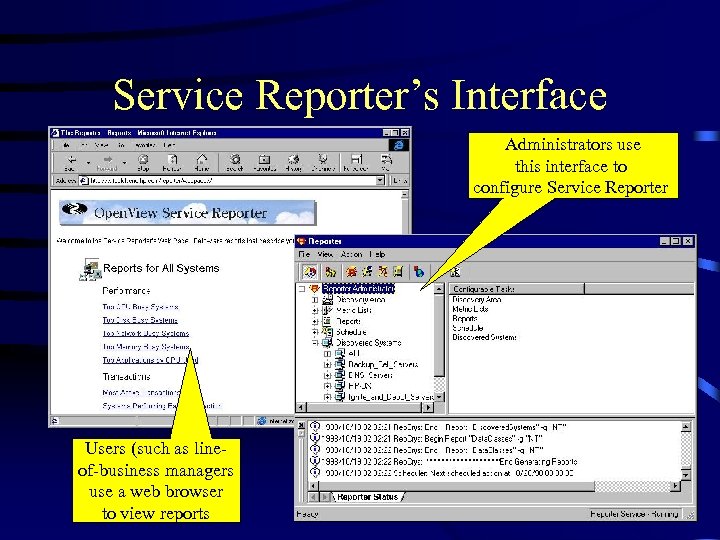Select Ignite and Depot Servers tree item
Viewport: 720px width, 540px height.
click(x=390, y=397)
